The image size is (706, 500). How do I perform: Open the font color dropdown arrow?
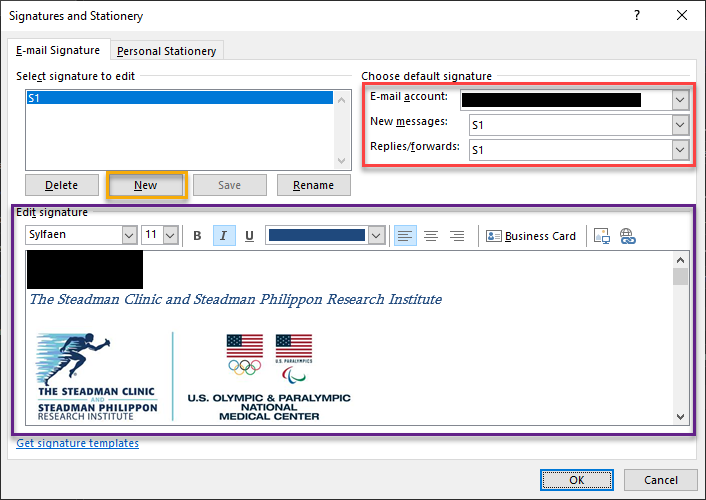[x=376, y=235]
